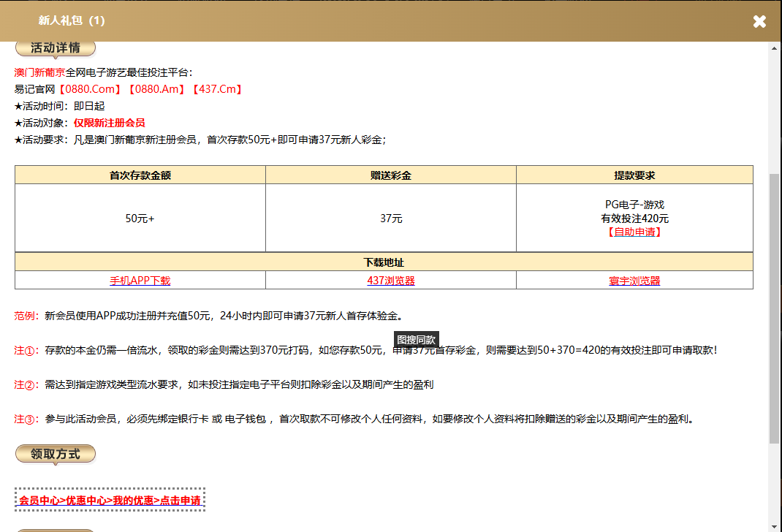Click the 赠送彩金 column header
This screenshot has height=532, width=782.
[x=390, y=174]
